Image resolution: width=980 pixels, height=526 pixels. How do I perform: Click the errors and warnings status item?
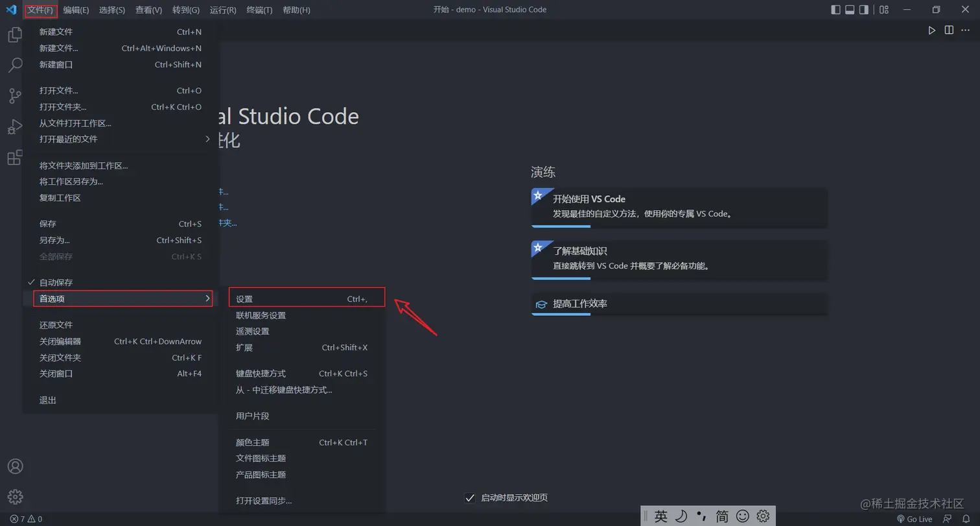coord(26,519)
